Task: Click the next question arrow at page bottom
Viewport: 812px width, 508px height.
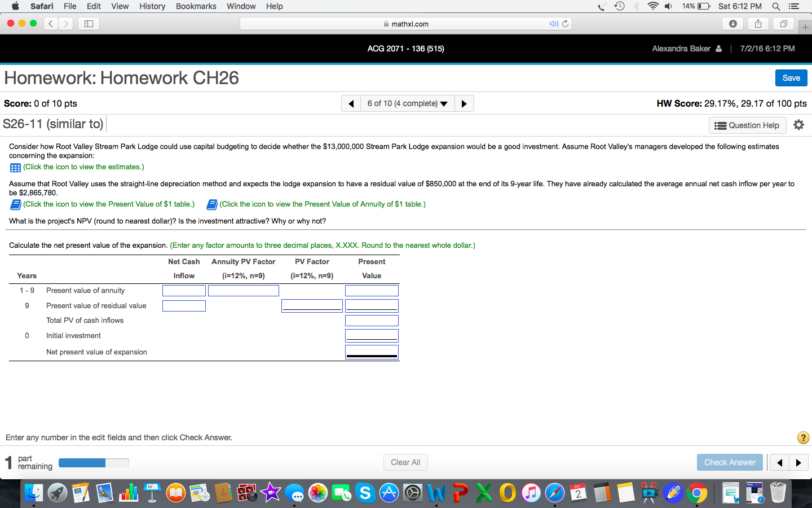Action: [799, 463]
